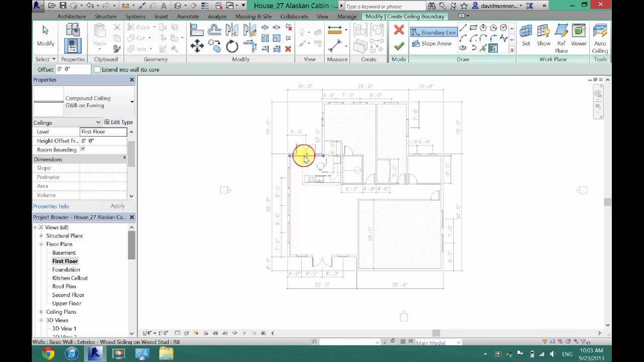Collapse 3D Views tree node
644x362 pixels.
[41, 320]
